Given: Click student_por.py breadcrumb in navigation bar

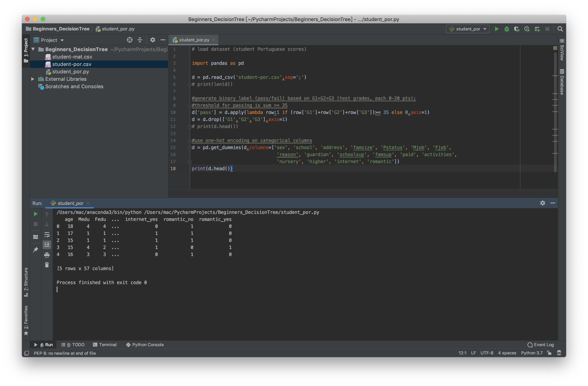Looking at the screenshot, I should tap(115, 29).
